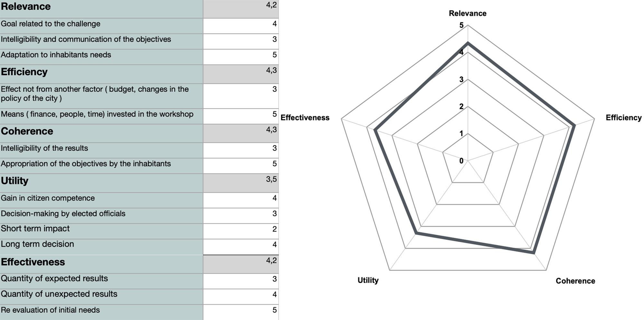
Task: Click the value cell for Adaptation to inhabitants needs
Action: (241, 57)
